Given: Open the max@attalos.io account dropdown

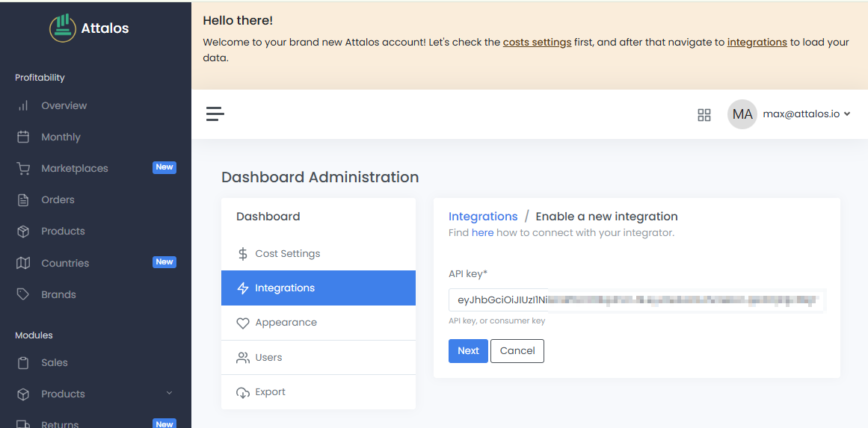Looking at the screenshot, I should 807,114.
